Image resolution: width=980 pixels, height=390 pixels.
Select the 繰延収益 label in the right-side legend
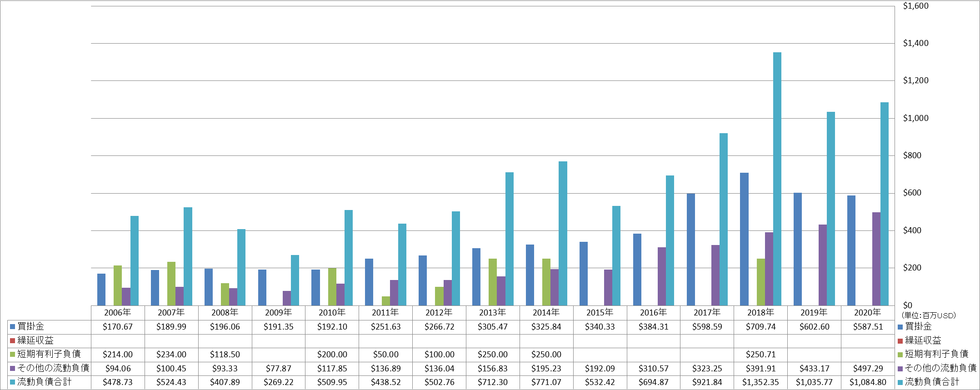(x=923, y=340)
